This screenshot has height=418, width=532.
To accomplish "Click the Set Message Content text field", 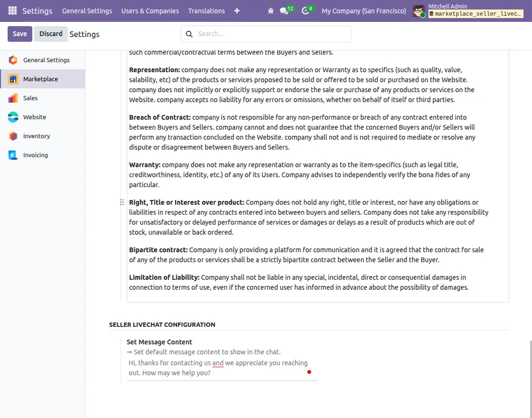I will [x=222, y=368].
